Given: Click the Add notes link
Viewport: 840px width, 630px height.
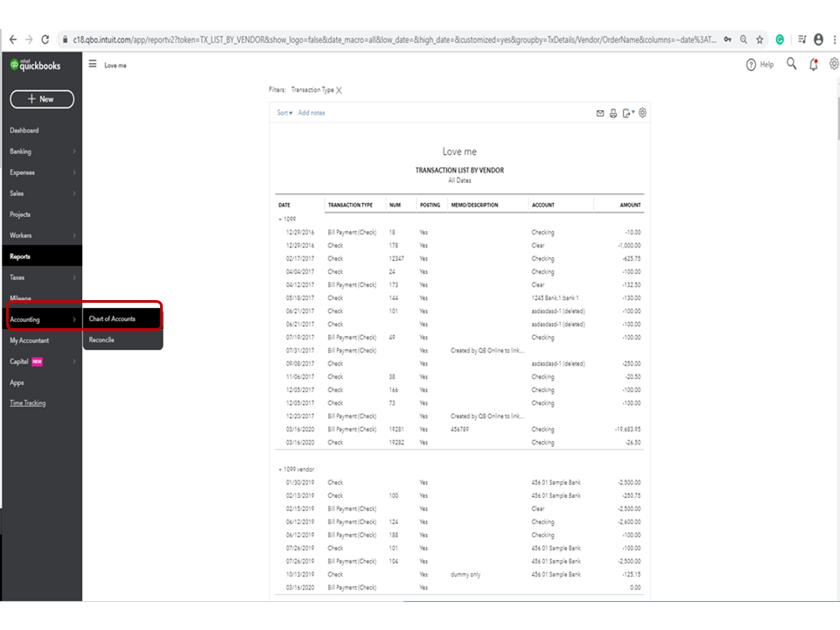Looking at the screenshot, I should click(x=311, y=113).
